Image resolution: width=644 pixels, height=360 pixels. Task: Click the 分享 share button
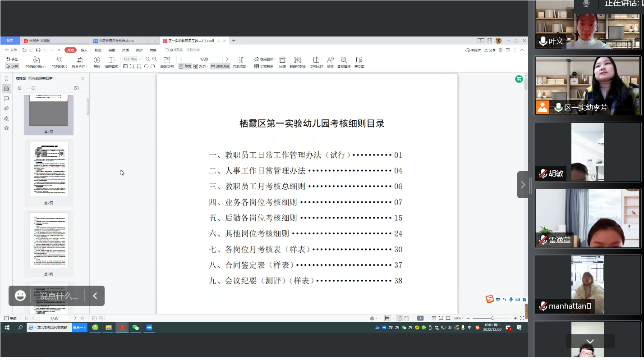(490, 50)
